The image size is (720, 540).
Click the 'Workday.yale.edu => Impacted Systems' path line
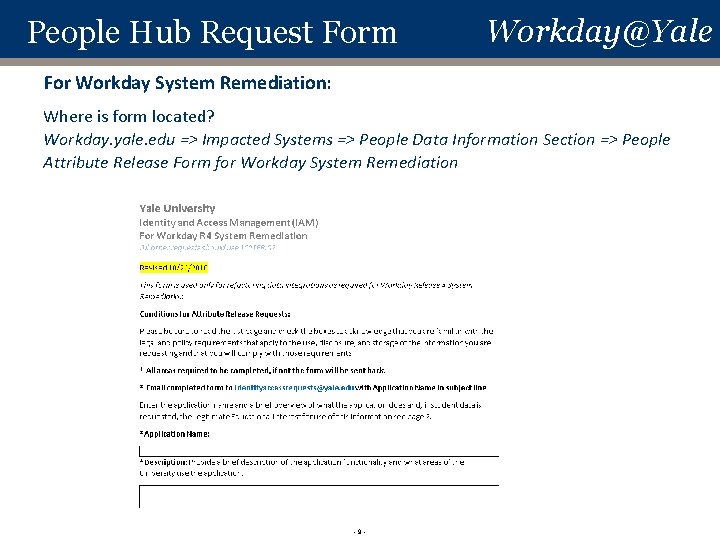tap(357, 140)
